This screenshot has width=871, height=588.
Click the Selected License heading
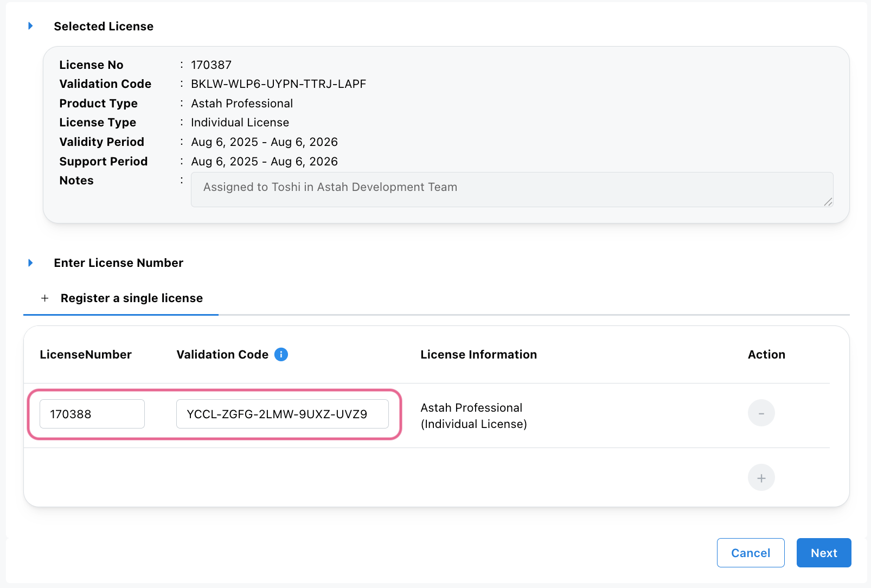pos(104,26)
